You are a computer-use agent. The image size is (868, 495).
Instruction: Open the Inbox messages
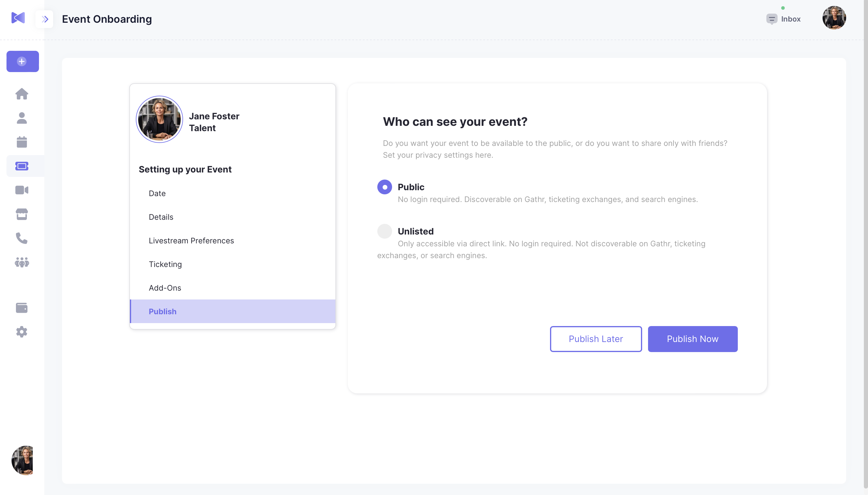tap(784, 19)
